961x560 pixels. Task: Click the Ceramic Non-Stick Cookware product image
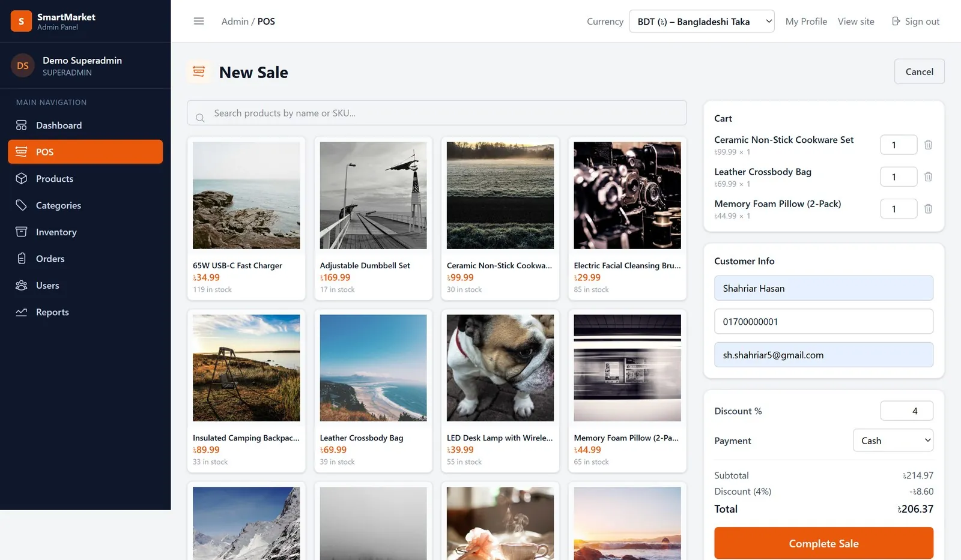(500, 196)
